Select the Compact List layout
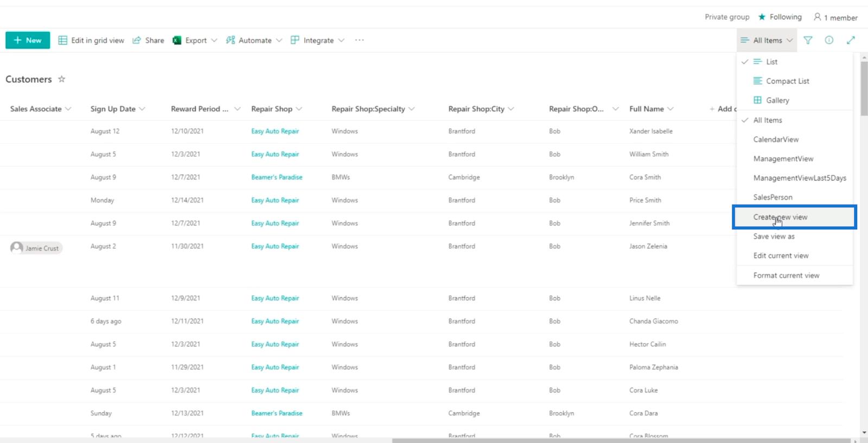Screen dimensions: 868x443 tap(795, 81)
